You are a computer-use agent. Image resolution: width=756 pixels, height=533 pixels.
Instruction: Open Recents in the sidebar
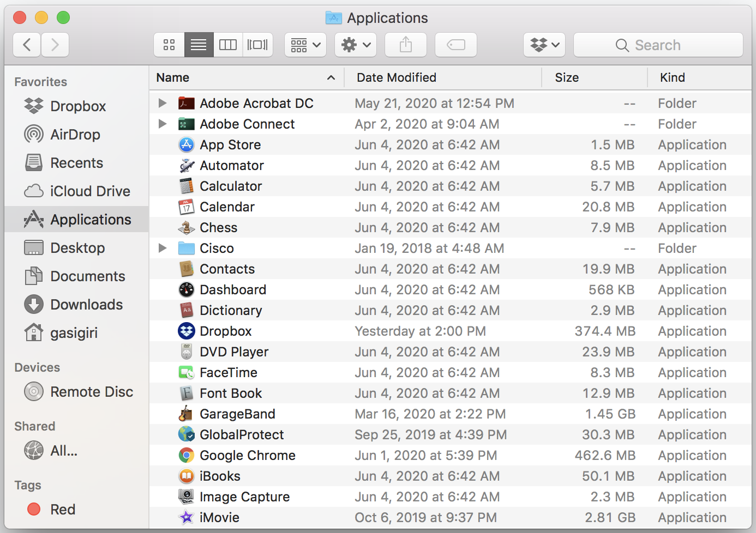click(x=76, y=163)
